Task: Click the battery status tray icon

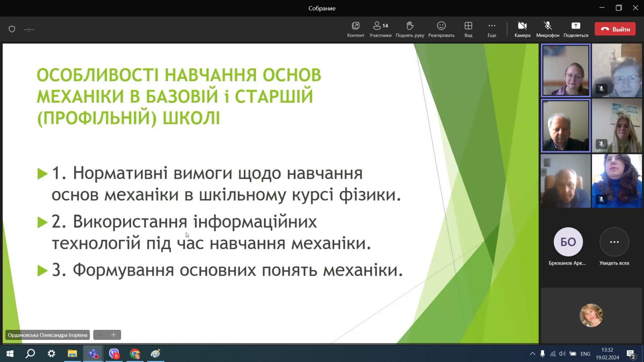Action: point(573,354)
